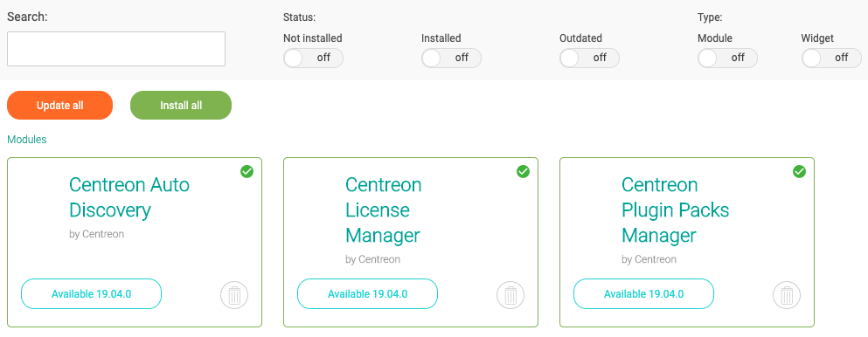
Task: Click trash icon on Centreon Auto Discovery card
Action: click(234, 295)
